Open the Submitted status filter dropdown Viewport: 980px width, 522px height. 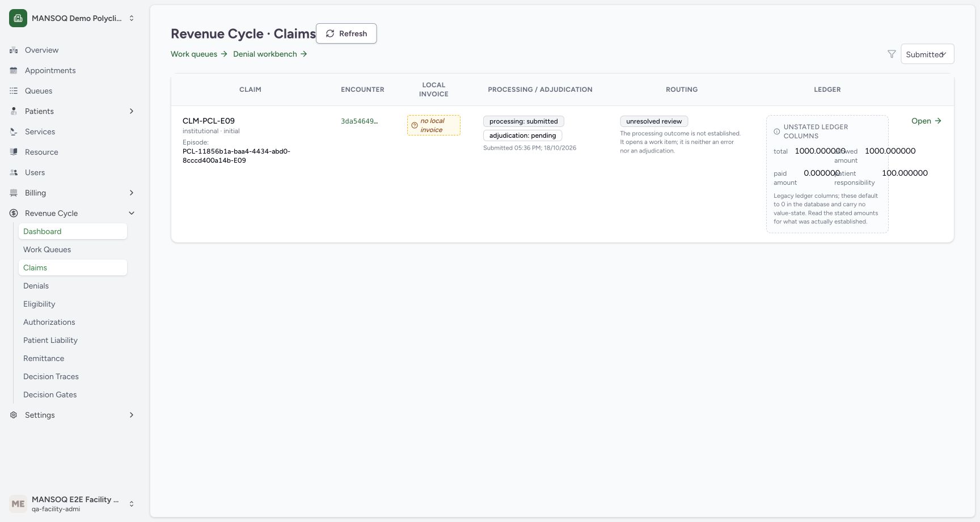(x=927, y=54)
